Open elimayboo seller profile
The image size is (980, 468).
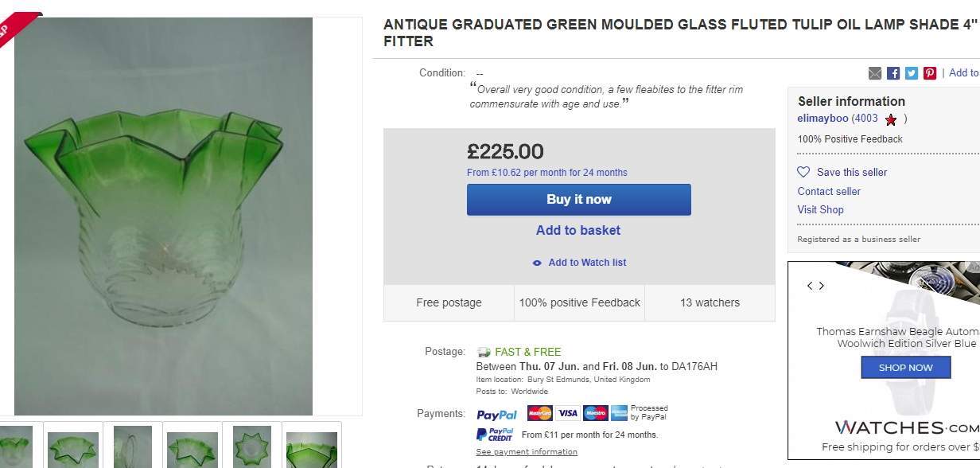click(822, 119)
